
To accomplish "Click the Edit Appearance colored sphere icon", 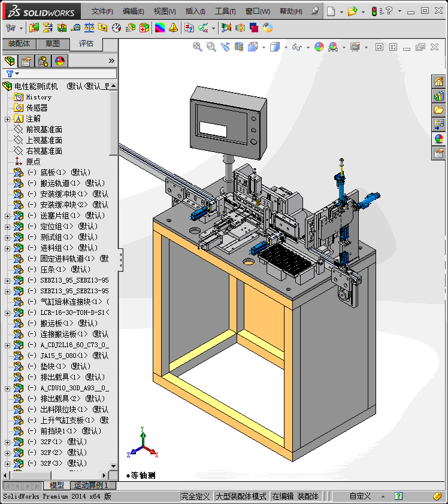I will pos(319,47).
